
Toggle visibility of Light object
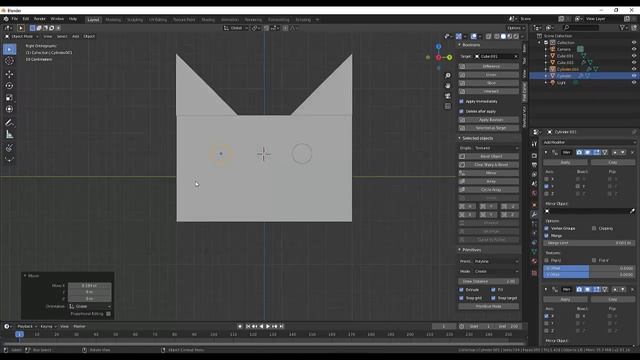634,82
